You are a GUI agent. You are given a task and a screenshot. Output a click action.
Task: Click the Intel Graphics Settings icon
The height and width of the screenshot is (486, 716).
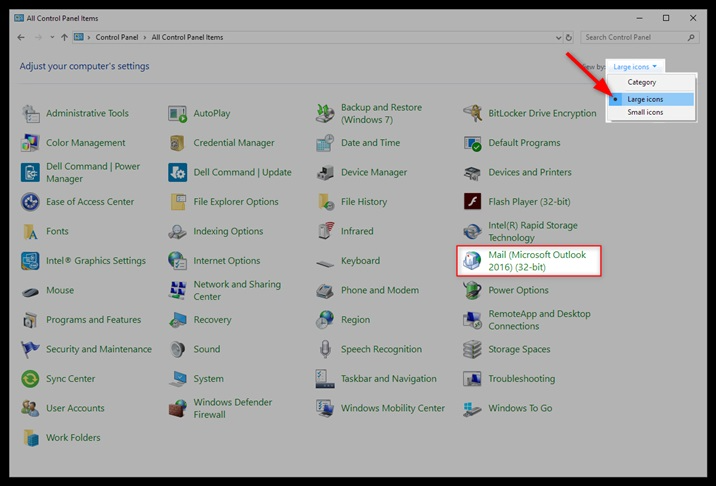(30, 261)
